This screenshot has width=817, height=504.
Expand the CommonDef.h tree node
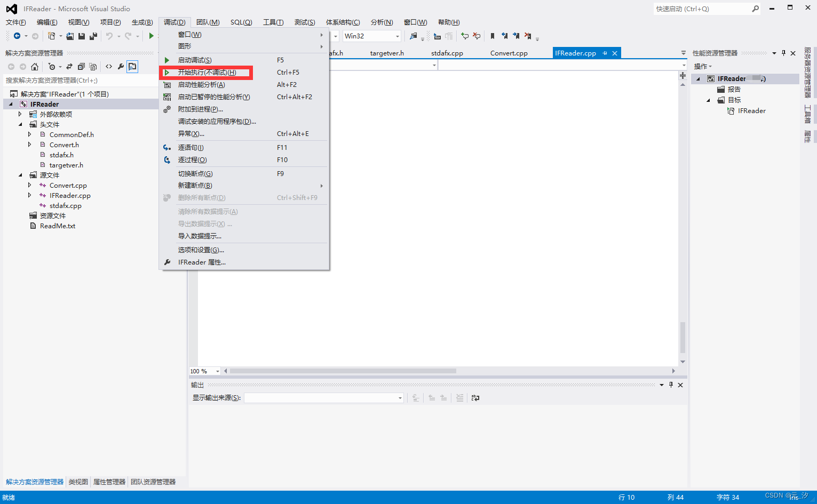[30, 134]
